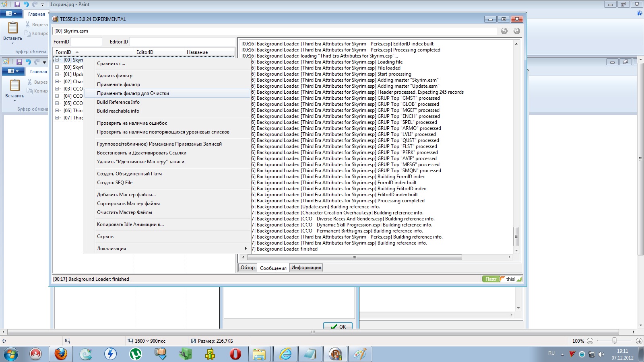Switch to the Обзор tab
The image size is (644, 362).
point(248,267)
